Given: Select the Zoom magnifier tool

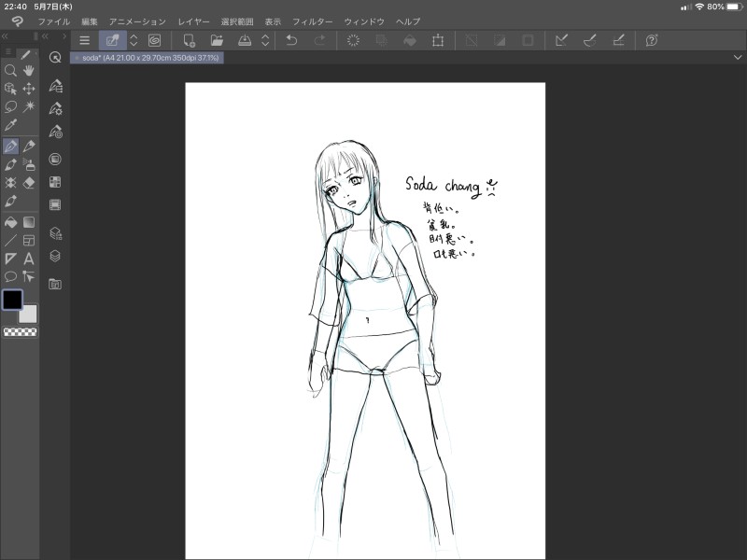Looking at the screenshot, I should (10, 71).
